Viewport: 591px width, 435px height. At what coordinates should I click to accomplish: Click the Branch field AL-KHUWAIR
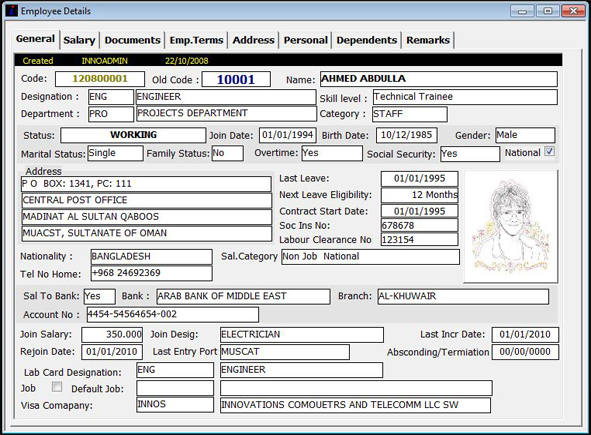[463, 297]
